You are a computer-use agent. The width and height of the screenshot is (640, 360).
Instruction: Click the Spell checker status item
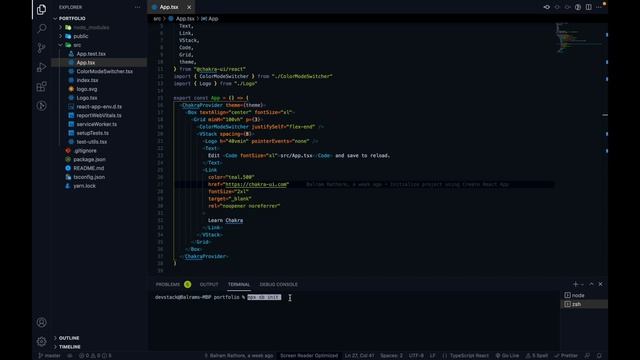(537, 356)
